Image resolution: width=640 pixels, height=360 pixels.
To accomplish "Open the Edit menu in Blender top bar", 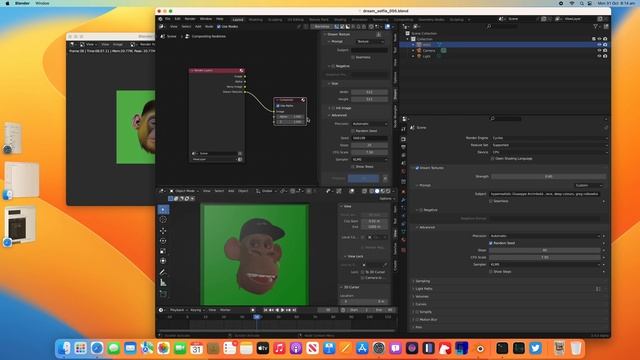I will pos(178,19).
